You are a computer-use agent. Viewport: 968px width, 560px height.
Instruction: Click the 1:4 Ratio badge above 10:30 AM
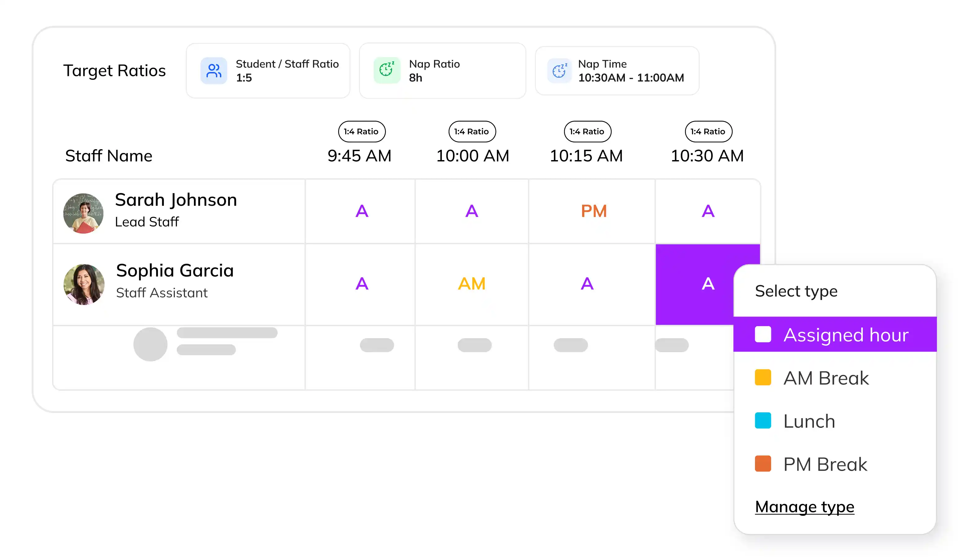pyautogui.click(x=708, y=132)
